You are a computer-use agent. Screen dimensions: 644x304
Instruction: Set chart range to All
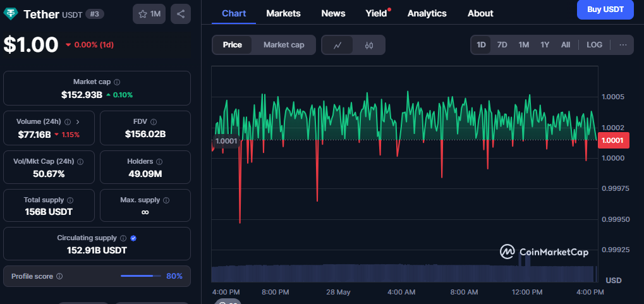pos(566,45)
